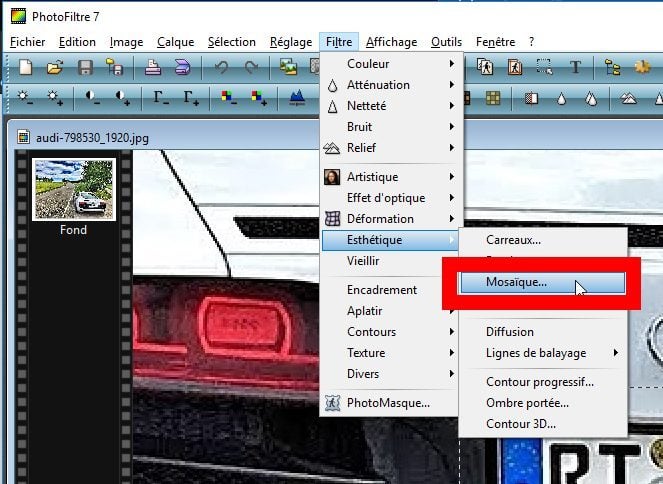Click the two-photos icon in the toolbar
This screenshot has height=484, width=663.
tap(288, 67)
